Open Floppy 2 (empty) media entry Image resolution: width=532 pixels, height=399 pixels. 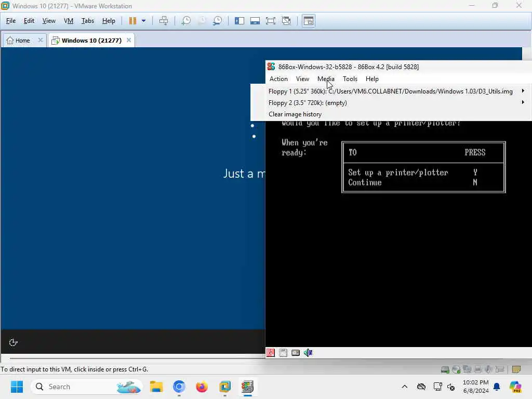(x=391, y=103)
